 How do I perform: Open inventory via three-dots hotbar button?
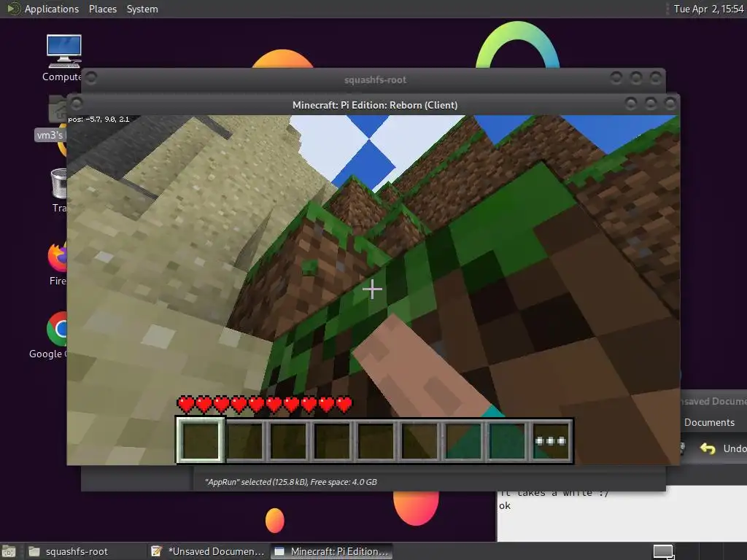551,440
